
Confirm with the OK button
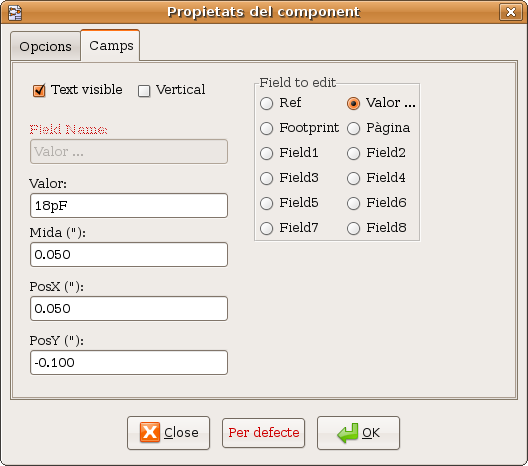tap(358, 433)
